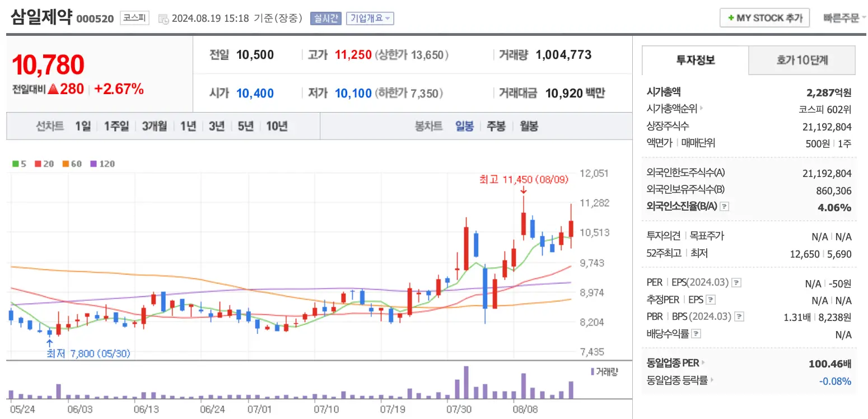Click the green 5-day moving average swatch

[16, 164]
